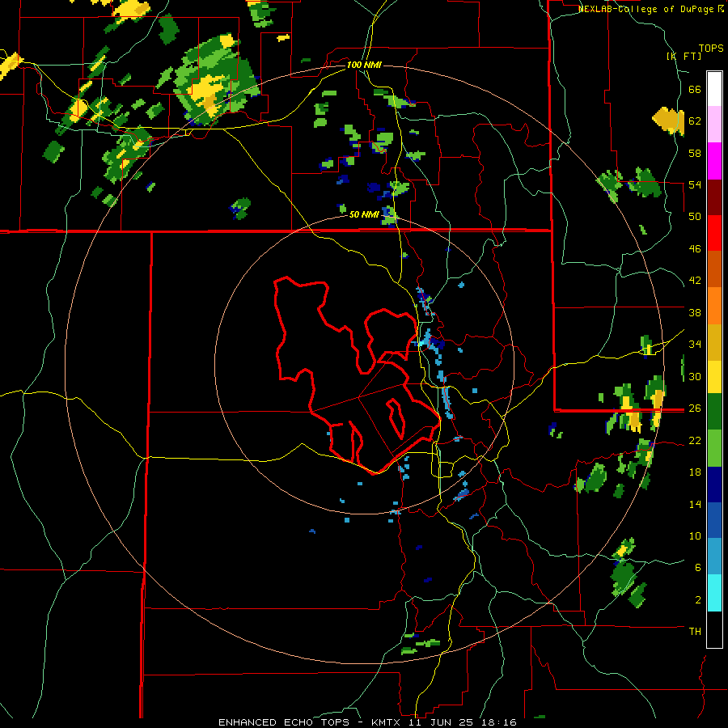Click the 100 NMI range ring label

point(364,65)
